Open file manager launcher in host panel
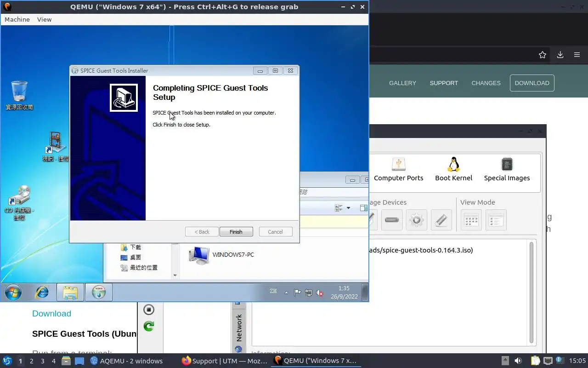 [66, 361]
